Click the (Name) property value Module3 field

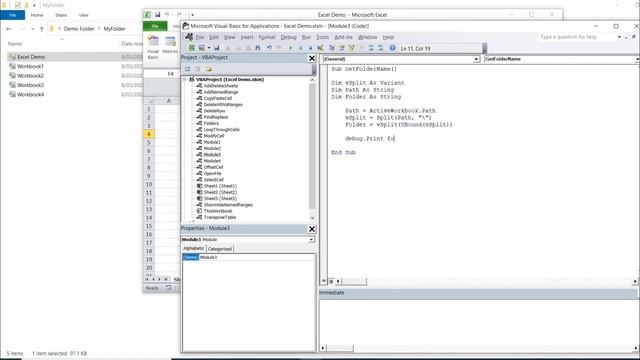[x=257, y=257]
